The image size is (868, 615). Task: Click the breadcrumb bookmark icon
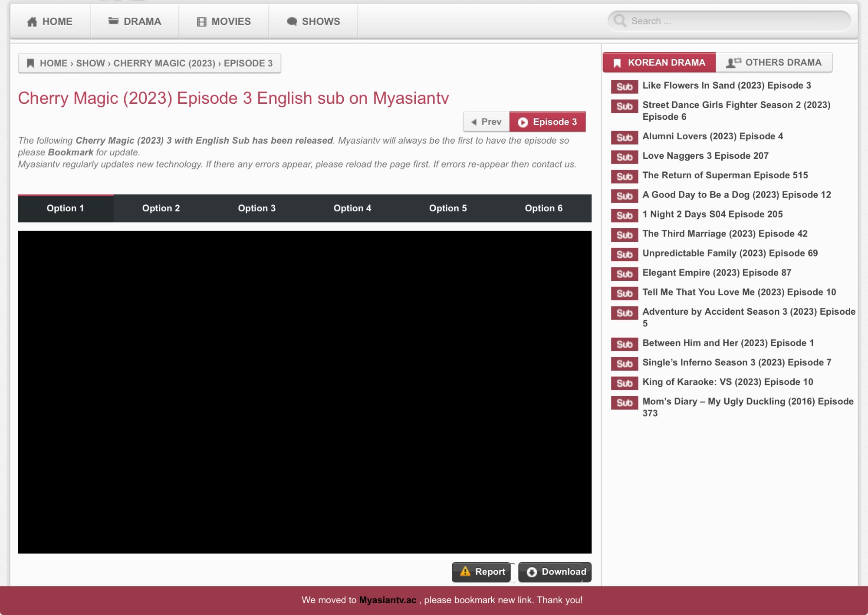(x=30, y=63)
